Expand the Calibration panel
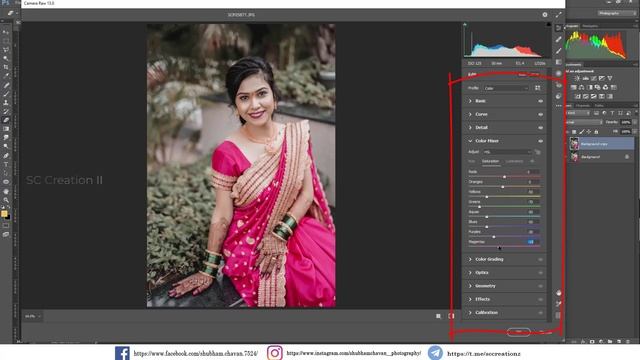Viewport: 640px width, 360px height. [470, 313]
